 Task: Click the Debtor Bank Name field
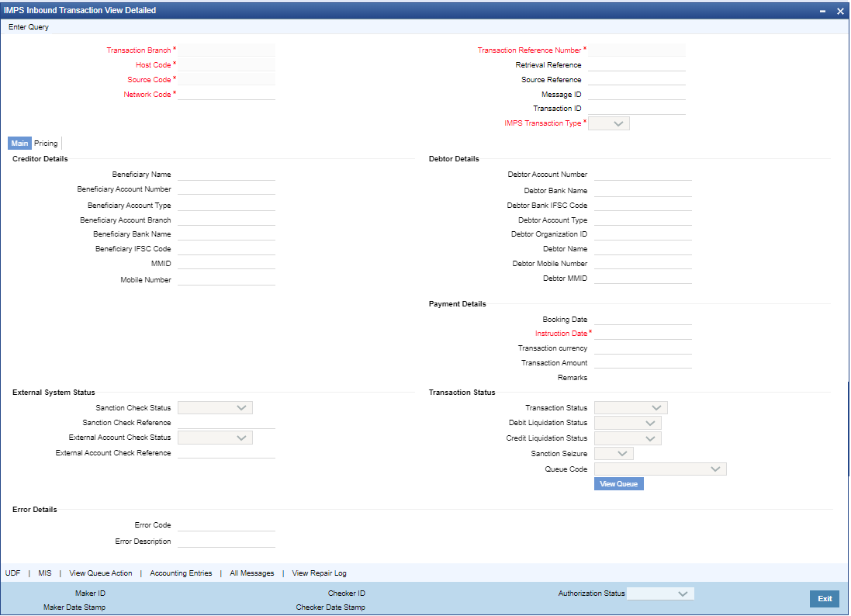tap(643, 191)
